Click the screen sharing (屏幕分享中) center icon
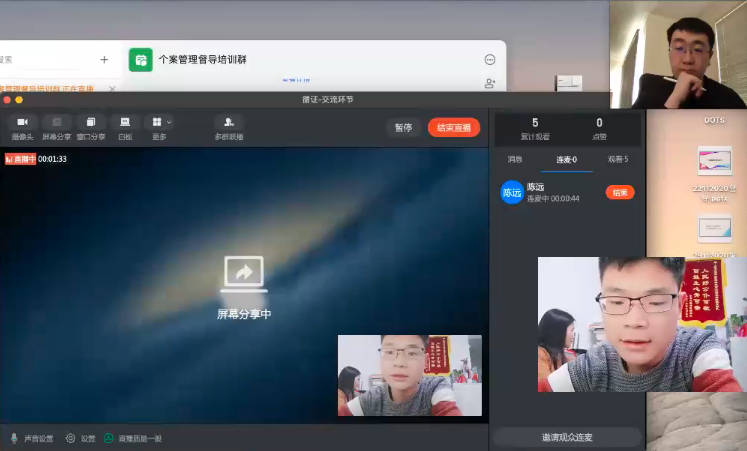 click(x=244, y=274)
